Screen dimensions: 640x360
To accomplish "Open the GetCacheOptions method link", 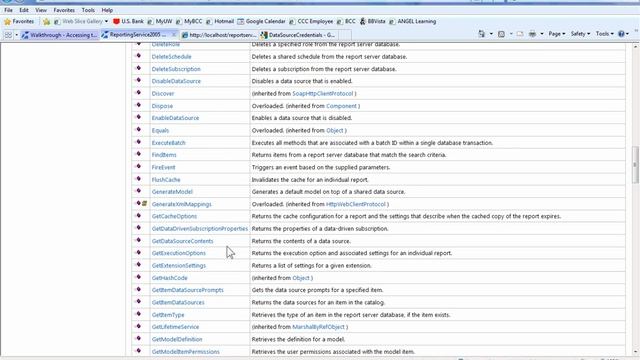I will coord(174,216).
